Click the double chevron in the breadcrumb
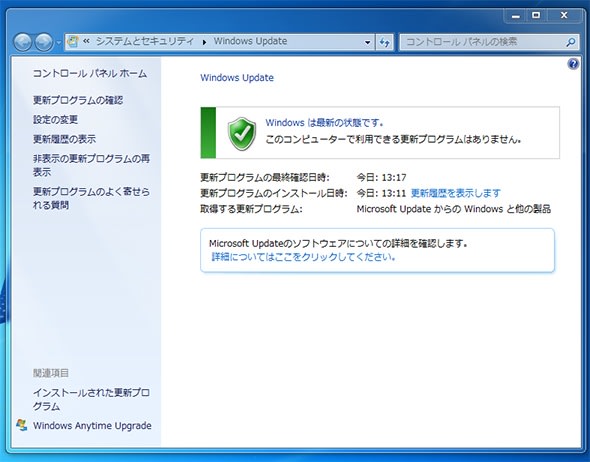This screenshot has height=462, width=590. coord(86,41)
